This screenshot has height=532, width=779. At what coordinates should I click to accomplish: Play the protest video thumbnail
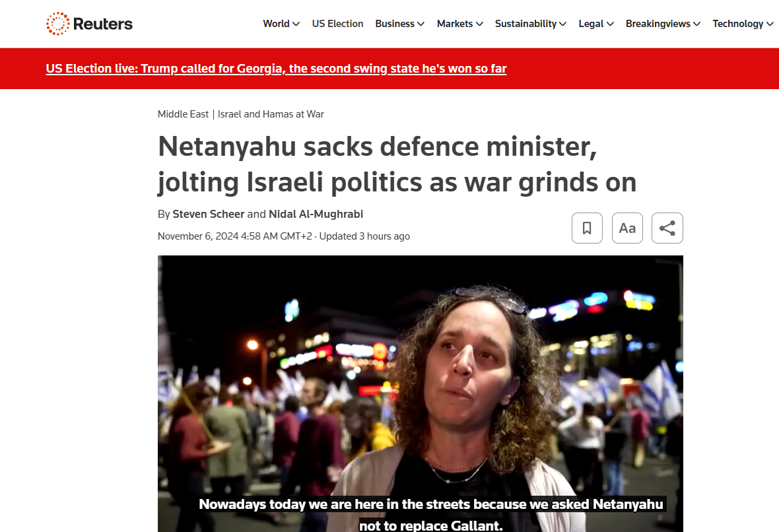[x=421, y=393]
